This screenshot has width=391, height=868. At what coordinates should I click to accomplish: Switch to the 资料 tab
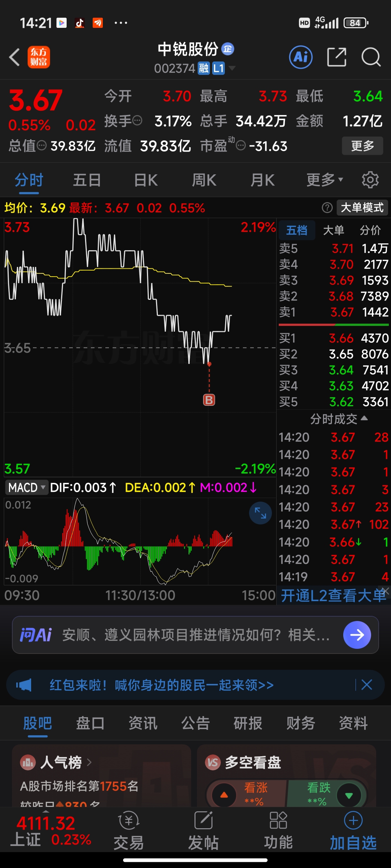click(353, 723)
